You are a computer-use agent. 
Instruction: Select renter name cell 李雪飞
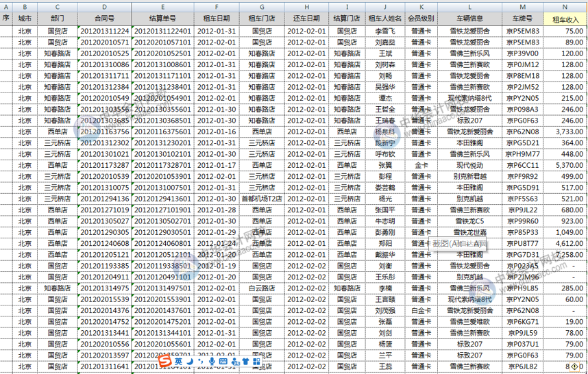[x=384, y=32]
